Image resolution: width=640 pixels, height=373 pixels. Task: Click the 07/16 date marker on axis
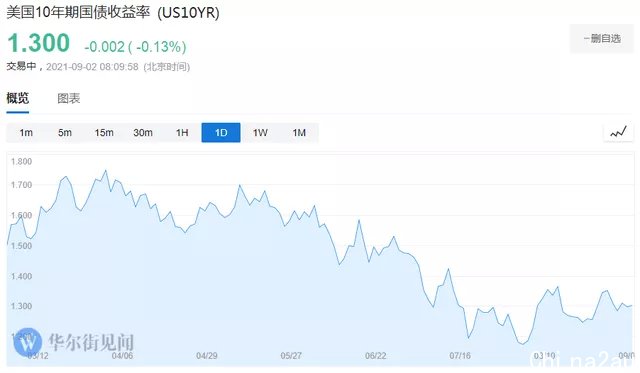pyautogui.click(x=460, y=355)
